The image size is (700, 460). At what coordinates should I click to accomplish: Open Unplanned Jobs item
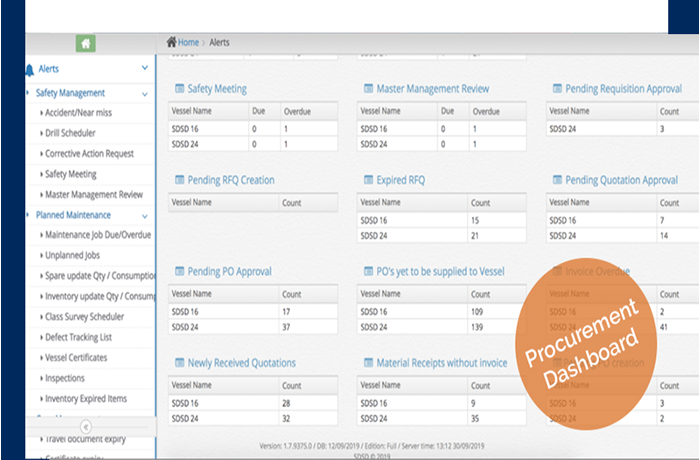point(72,255)
